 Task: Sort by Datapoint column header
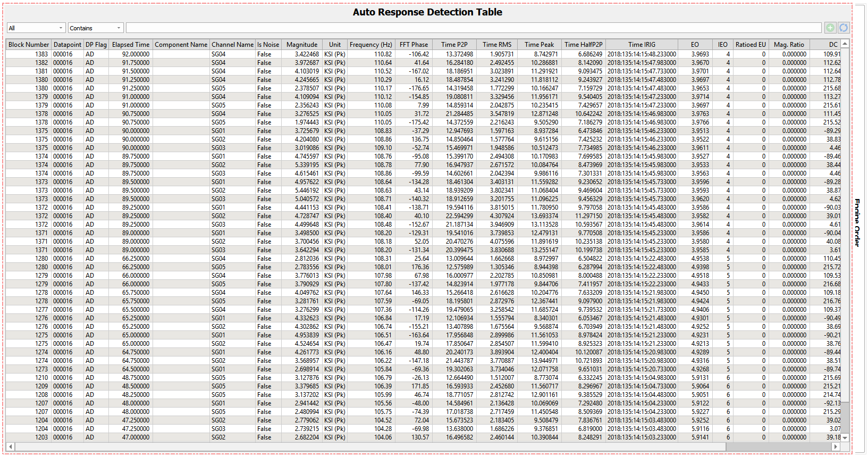tap(68, 45)
